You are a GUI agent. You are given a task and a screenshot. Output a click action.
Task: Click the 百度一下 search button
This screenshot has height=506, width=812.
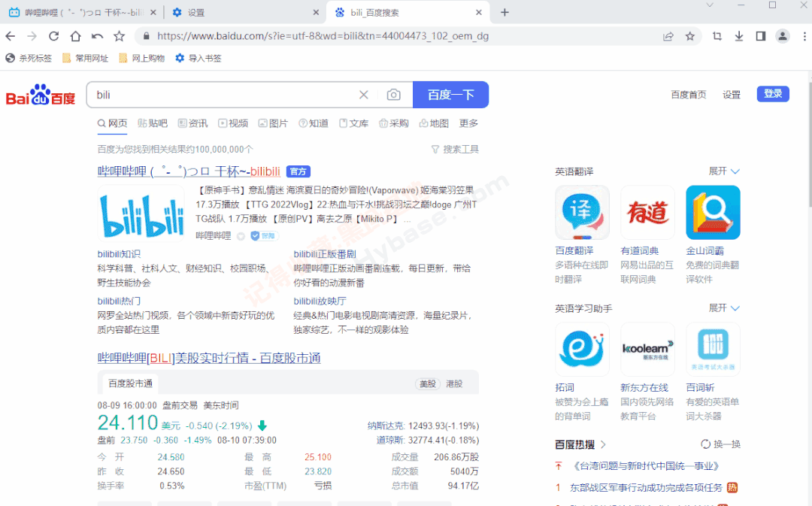450,95
